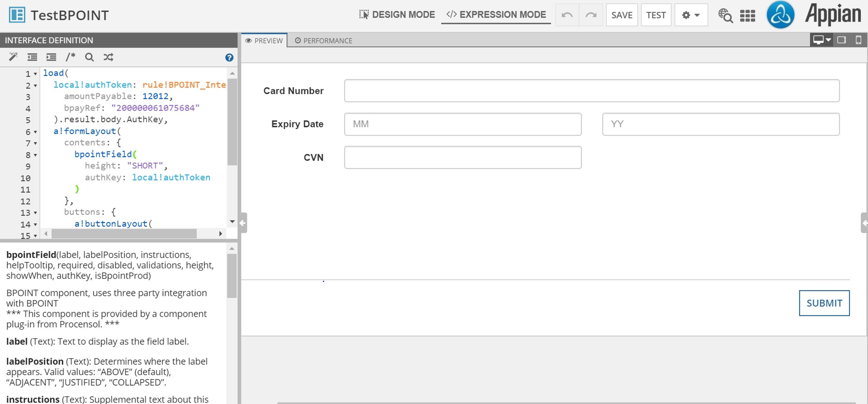Click the bpointField code on line 8
This screenshot has width=868, height=404.
coord(106,154)
